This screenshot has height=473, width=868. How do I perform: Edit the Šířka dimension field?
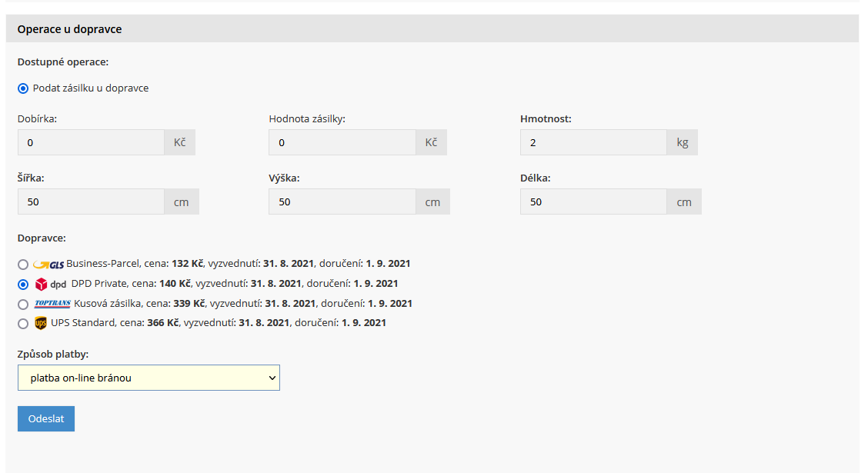coord(91,202)
